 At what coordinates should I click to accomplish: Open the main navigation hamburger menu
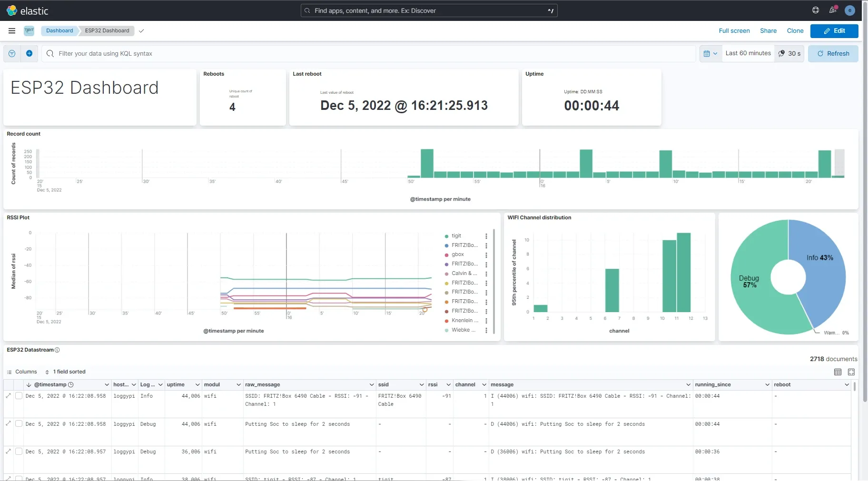12,31
